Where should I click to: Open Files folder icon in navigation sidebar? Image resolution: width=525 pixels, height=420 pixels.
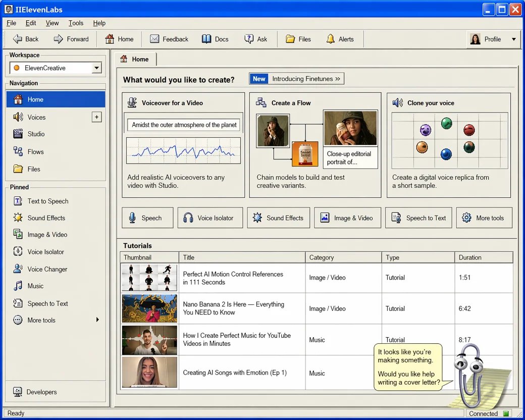point(18,169)
